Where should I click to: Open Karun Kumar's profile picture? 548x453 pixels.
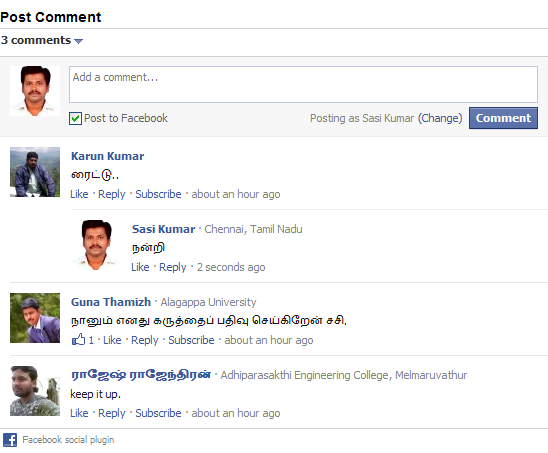point(35,172)
